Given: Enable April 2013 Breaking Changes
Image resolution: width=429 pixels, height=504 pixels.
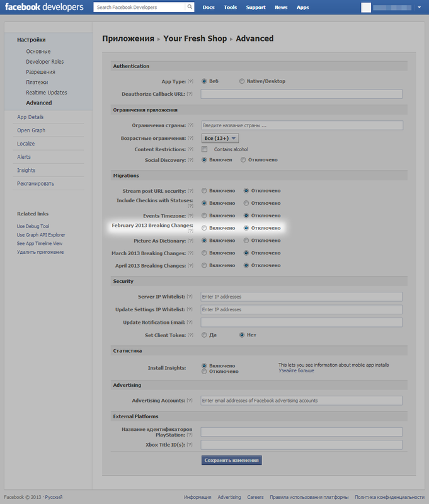Looking at the screenshot, I should point(204,265).
